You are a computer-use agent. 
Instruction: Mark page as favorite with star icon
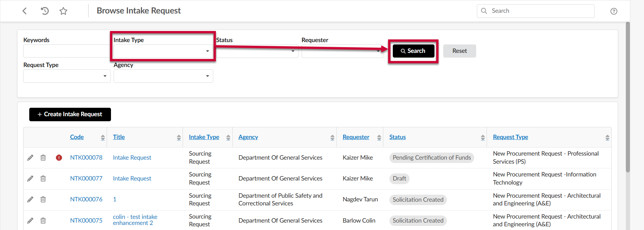point(63,11)
